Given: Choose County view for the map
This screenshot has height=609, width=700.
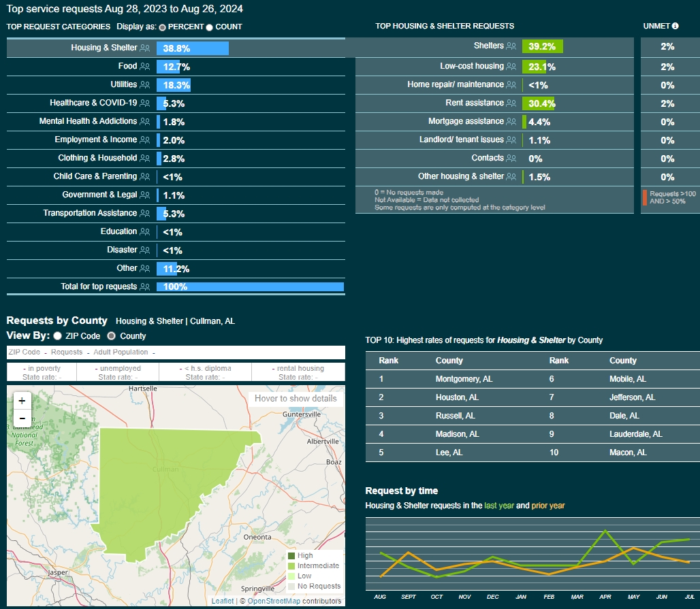Looking at the screenshot, I should coord(112,336).
